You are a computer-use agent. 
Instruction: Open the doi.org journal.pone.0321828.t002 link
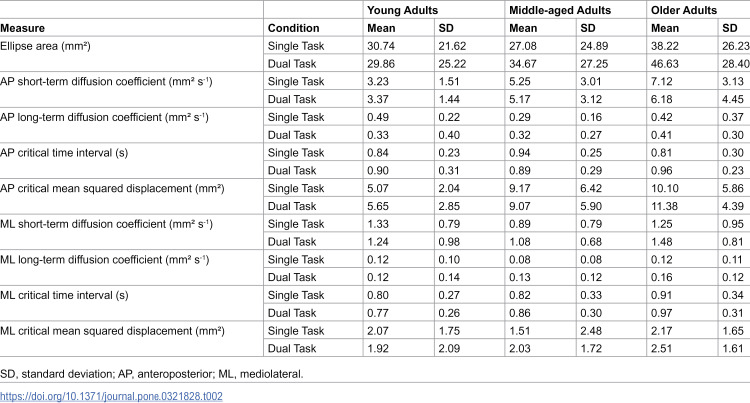click(111, 396)
